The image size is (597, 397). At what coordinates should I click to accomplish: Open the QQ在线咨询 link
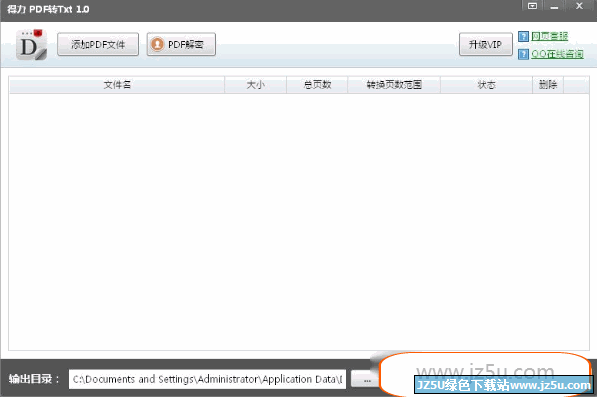point(557,54)
